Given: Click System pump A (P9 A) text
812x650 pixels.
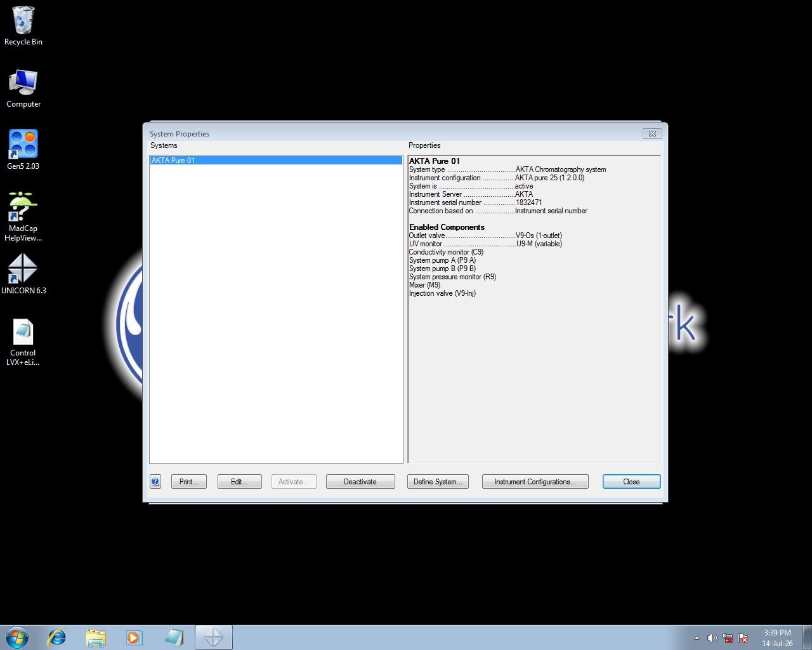Looking at the screenshot, I should 442,260.
